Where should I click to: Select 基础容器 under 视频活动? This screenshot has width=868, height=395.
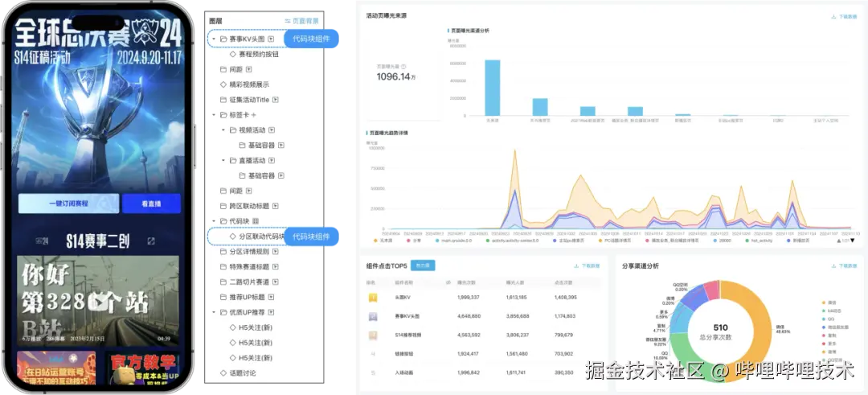point(261,145)
